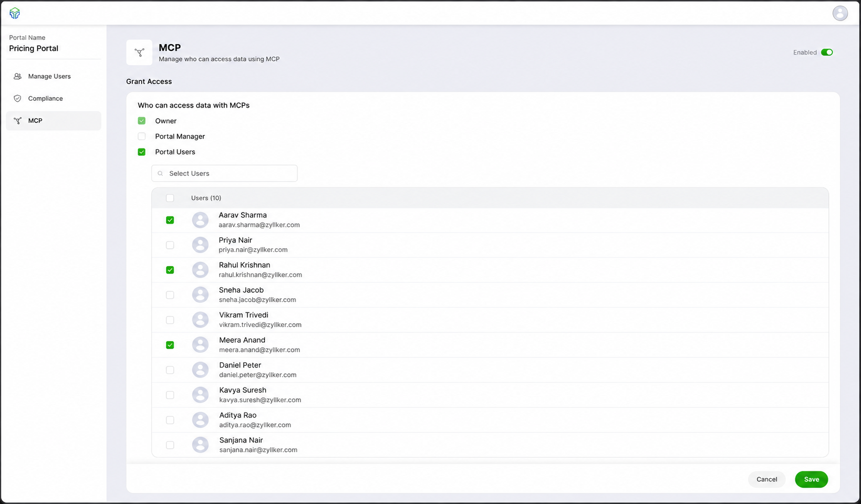Check the Portal Manager checkbox
This screenshot has height=504, width=861.
point(141,136)
